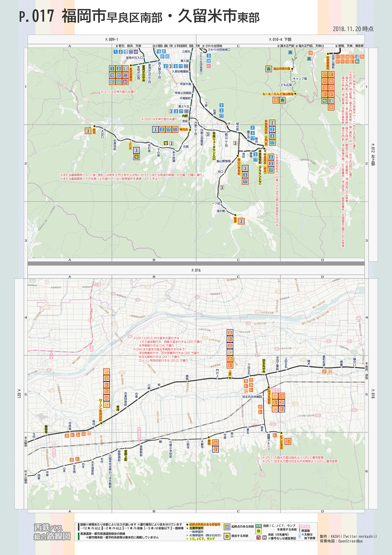
Task: Select the 背景地図:OpenStreetMap credit text
Action: point(341,541)
